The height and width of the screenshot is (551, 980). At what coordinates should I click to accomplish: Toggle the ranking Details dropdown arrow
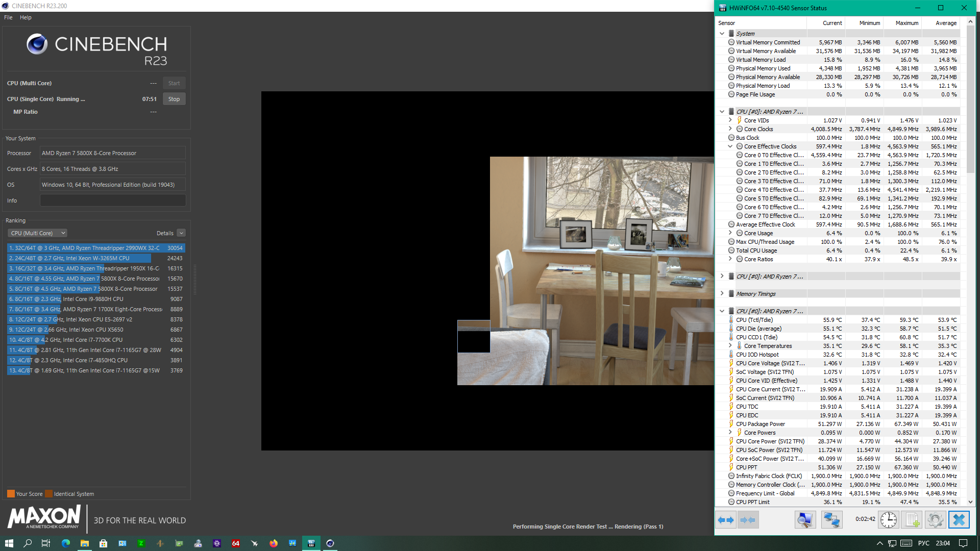click(x=181, y=233)
